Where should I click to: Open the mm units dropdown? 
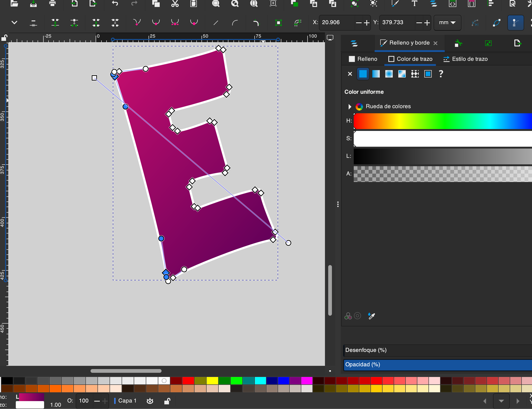point(447,23)
